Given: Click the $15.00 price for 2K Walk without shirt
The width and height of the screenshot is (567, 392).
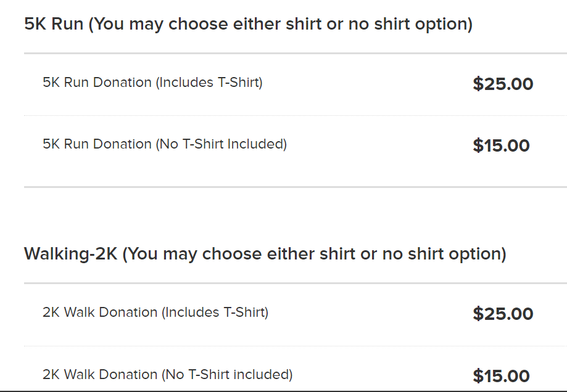Looking at the screenshot, I should (x=501, y=376).
